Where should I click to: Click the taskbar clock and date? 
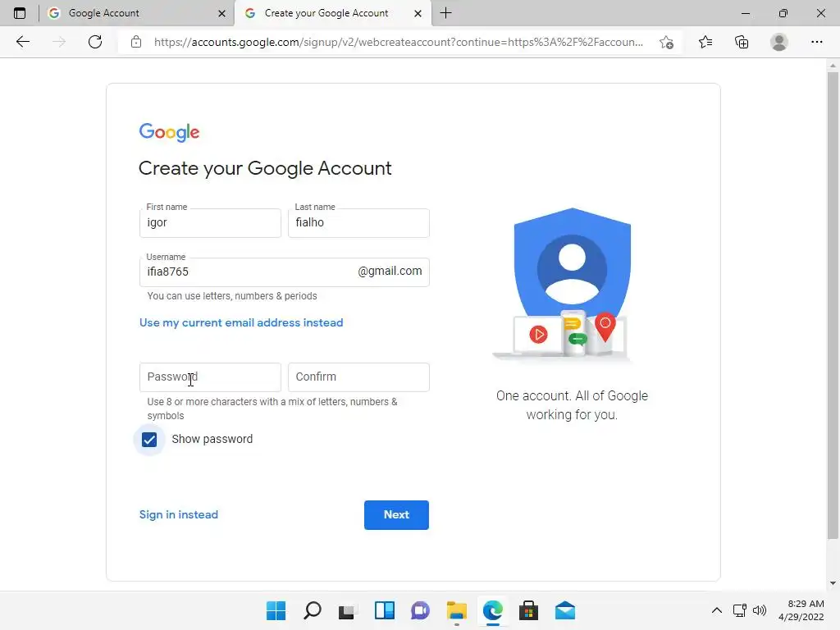[801, 610]
